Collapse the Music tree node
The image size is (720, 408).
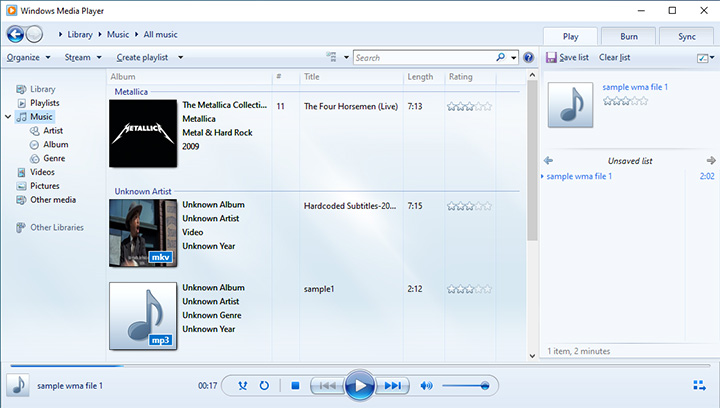(8, 117)
